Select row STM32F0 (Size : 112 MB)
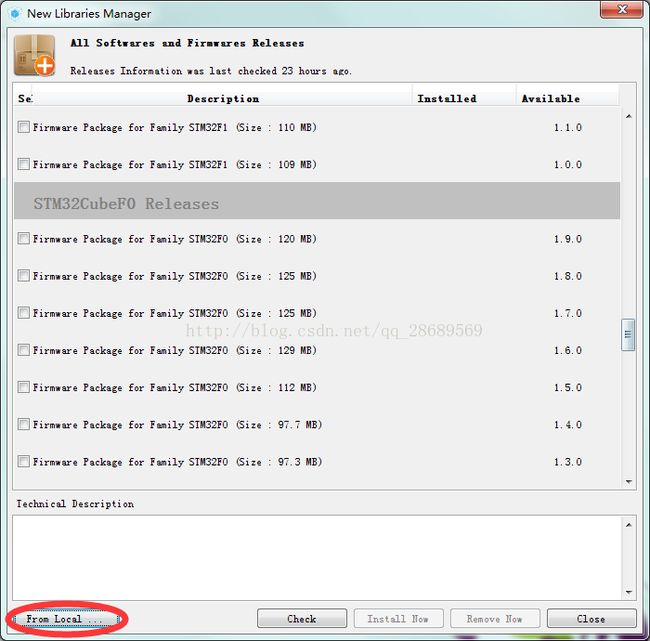The width and height of the screenshot is (650, 641). coord(317,388)
